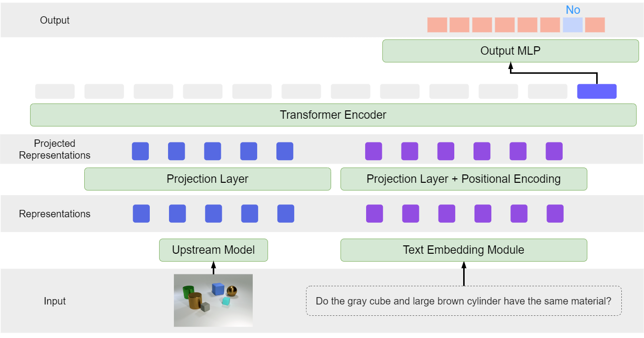Select the Text Embedding Module box
The width and height of the screenshot is (644, 338).
click(463, 250)
